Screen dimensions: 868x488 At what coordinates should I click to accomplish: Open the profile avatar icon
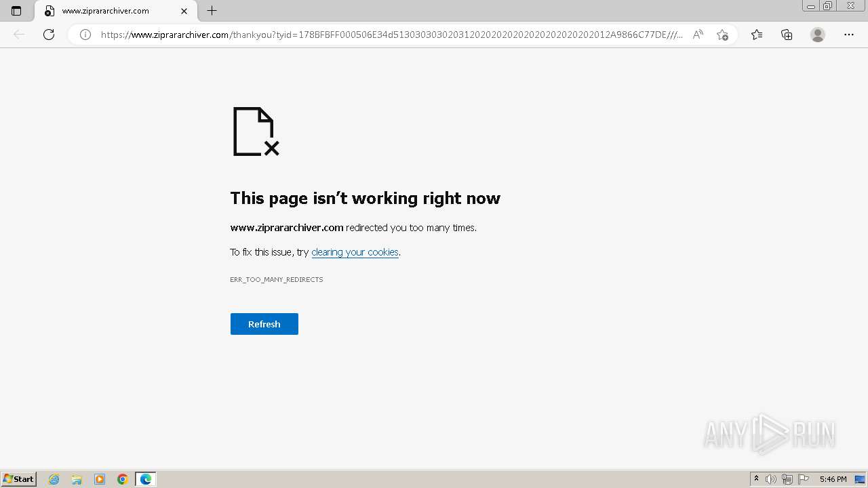pos(818,35)
